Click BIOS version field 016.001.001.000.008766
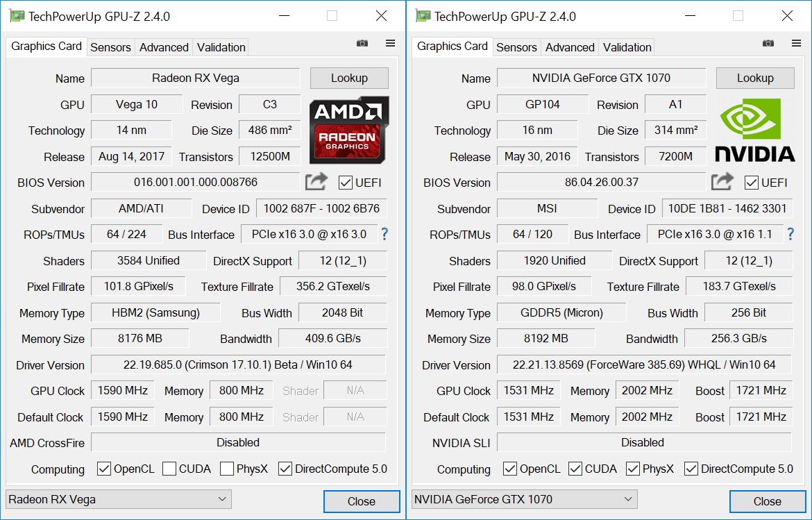Image resolution: width=812 pixels, height=520 pixels. point(196,182)
